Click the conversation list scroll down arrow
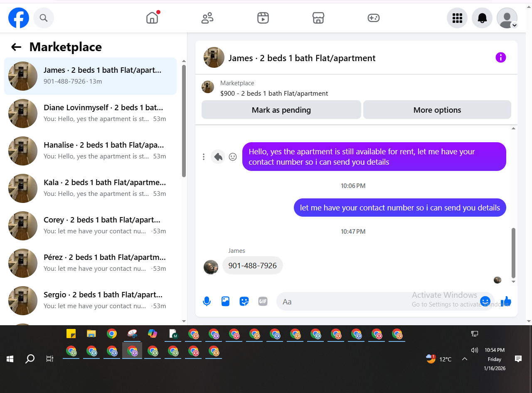 (x=184, y=321)
